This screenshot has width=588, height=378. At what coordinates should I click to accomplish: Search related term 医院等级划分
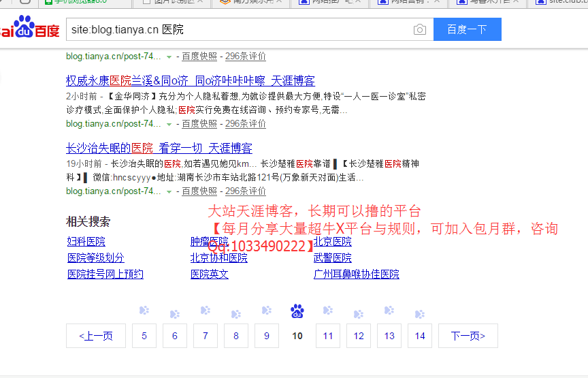[96, 258]
